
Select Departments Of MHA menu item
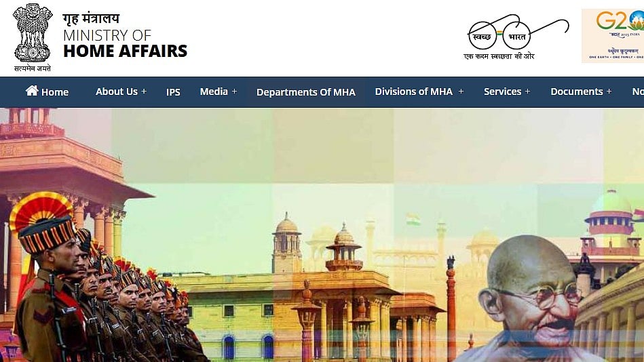306,92
